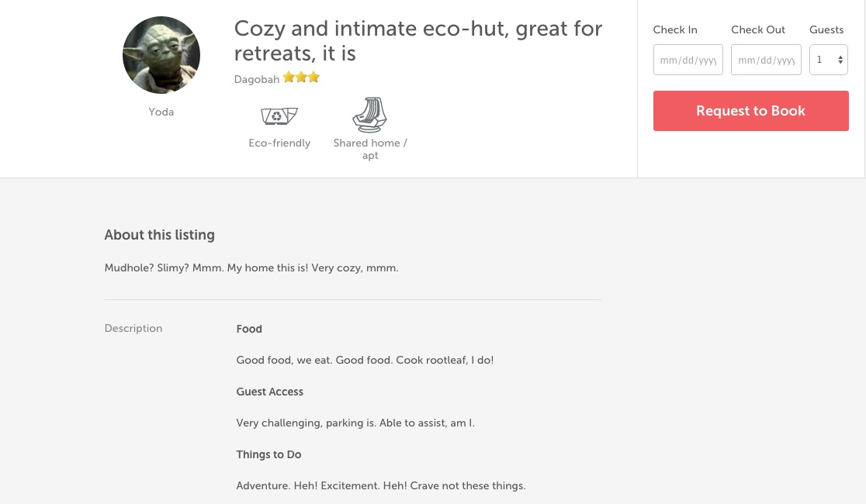The width and height of the screenshot is (866, 504).
Task: Click the Things to Do subheading
Action: coord(268,455)
